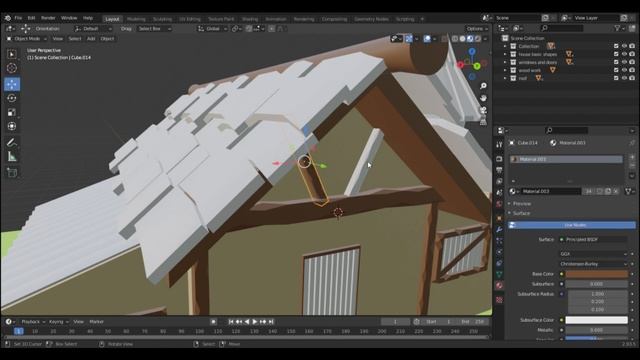Viewport: 640px width, 360px height.
Task: Open the Render menu
Action: pyautogui.click(x=48, y=18)
